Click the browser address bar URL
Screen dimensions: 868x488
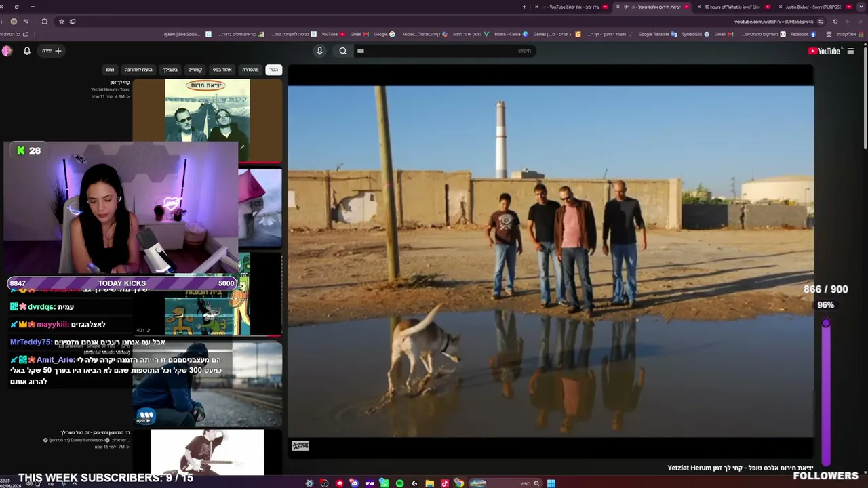coord(774,22)
